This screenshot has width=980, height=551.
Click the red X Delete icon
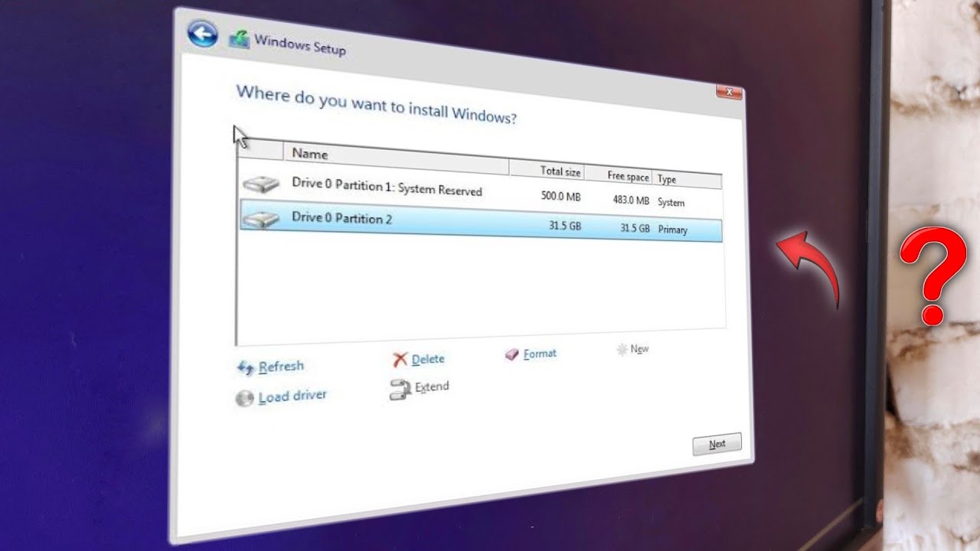[x=400, y=360]
